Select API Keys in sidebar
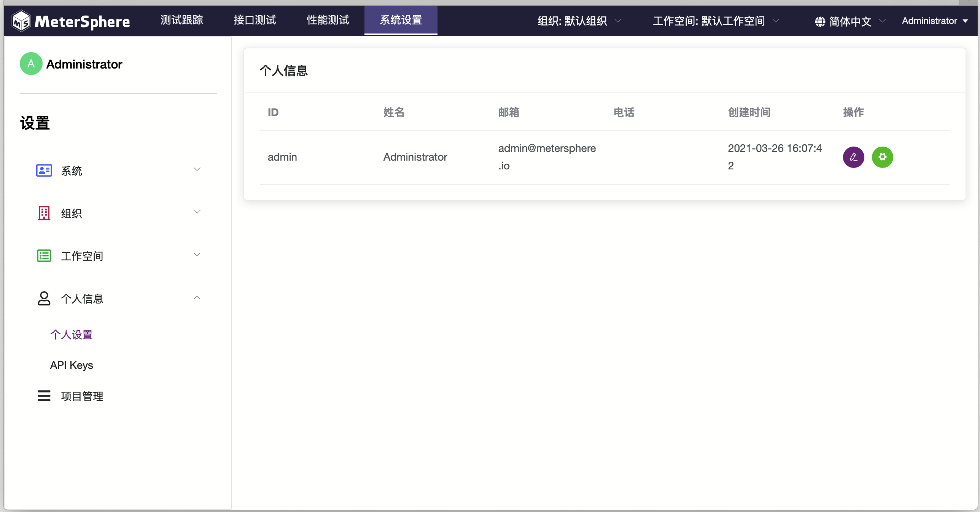Image resolution: width=980 pixels, height=512 pixels. point(71,365)
